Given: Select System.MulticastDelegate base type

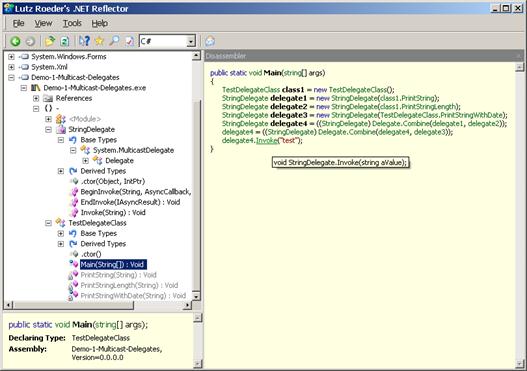Looking at the screenshot, I should (133, 150).
